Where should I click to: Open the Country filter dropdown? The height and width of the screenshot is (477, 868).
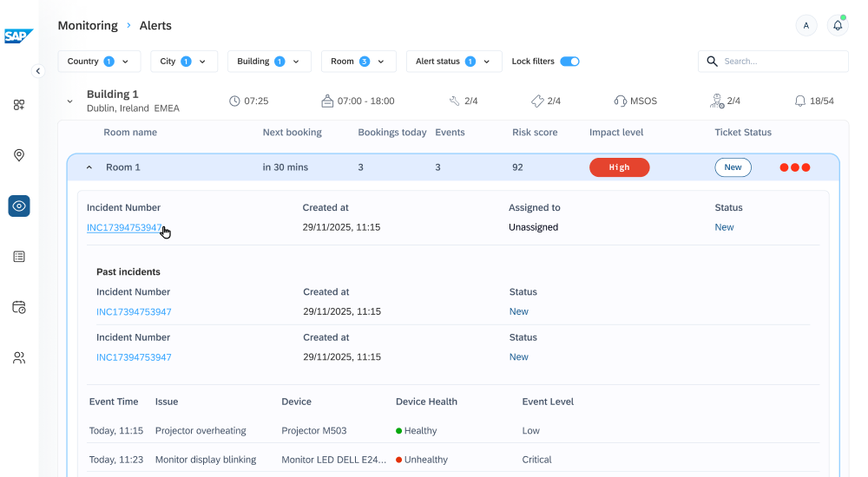coord(99,62)
